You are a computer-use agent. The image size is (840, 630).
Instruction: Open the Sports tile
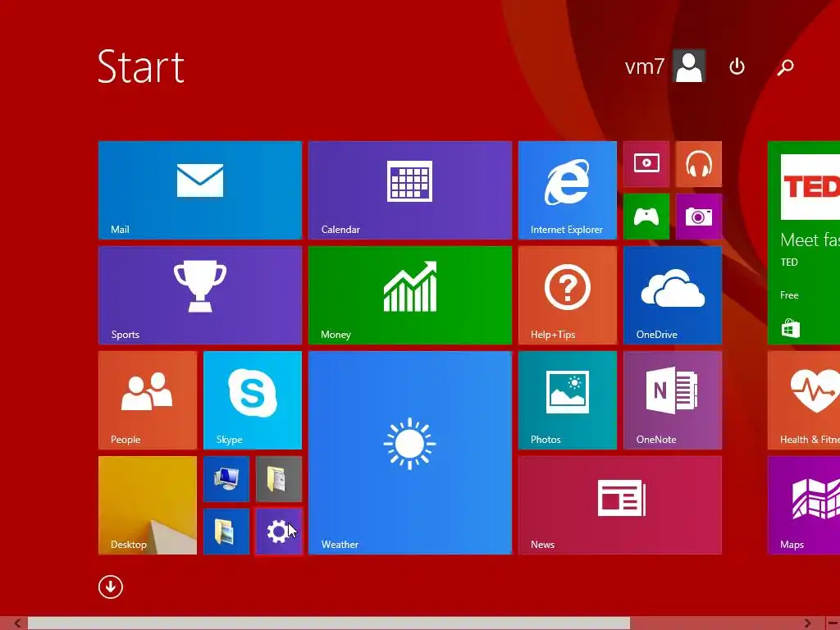coord(200,295)
